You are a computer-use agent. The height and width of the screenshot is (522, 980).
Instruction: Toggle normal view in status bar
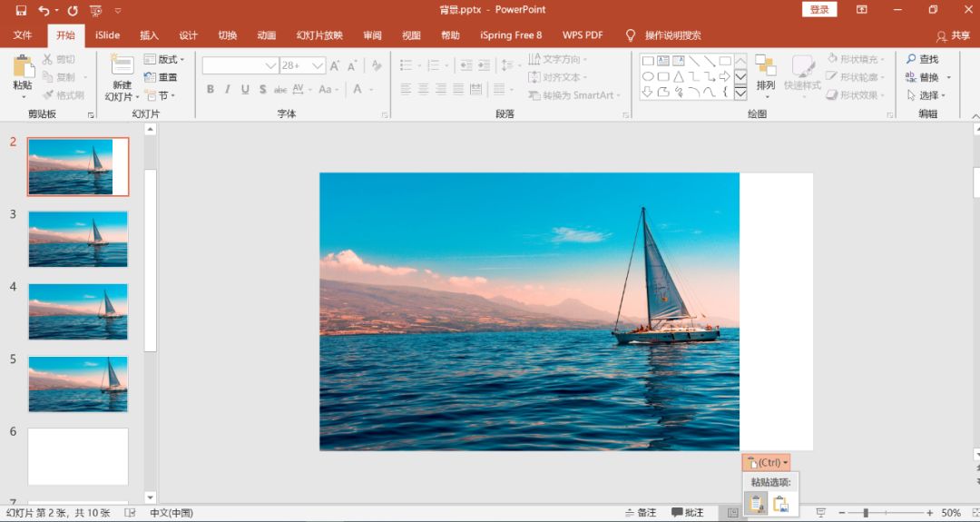click(x=732, y=513)
